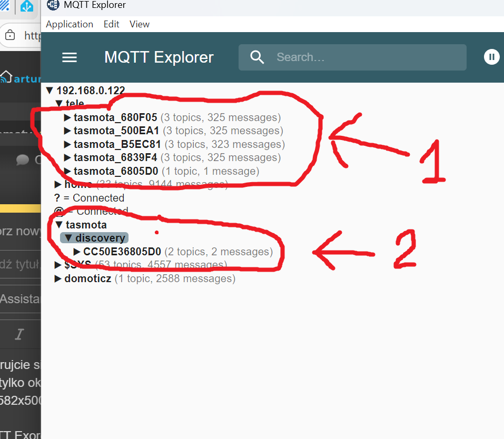This screenshot has height=439, width=504.
Task: Open the Edit menu
Action: [111, 24]
